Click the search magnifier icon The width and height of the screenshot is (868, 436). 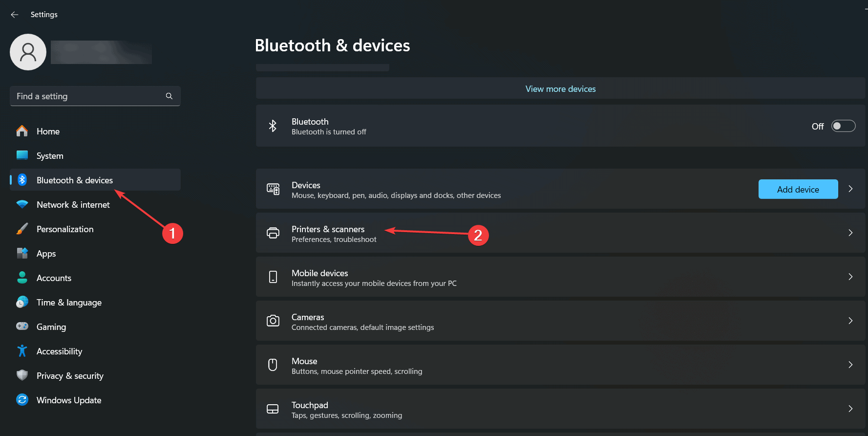[169, 96]
